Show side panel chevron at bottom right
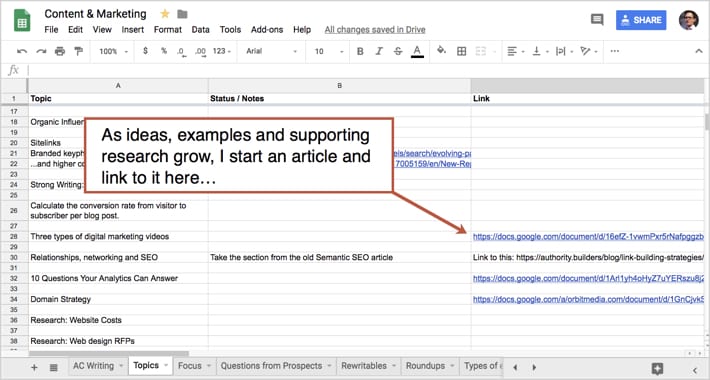Screen dimensions: 710x380 point(696,370)
